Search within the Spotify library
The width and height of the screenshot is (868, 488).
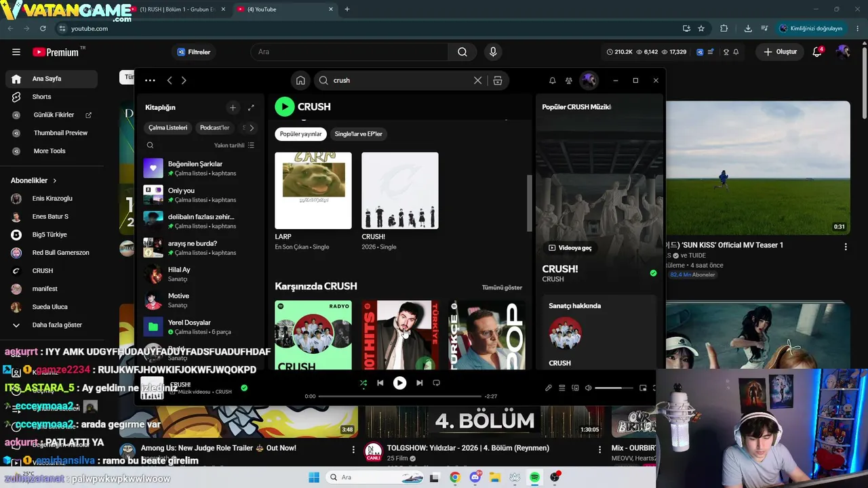point(150,145)
